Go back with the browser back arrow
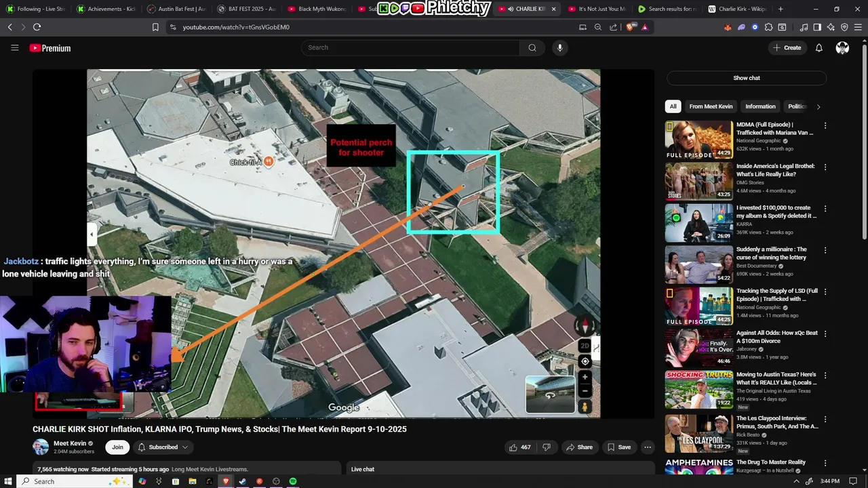Image resolution: width=868 pixels, height=488 pixels. [x=9, y=27]
